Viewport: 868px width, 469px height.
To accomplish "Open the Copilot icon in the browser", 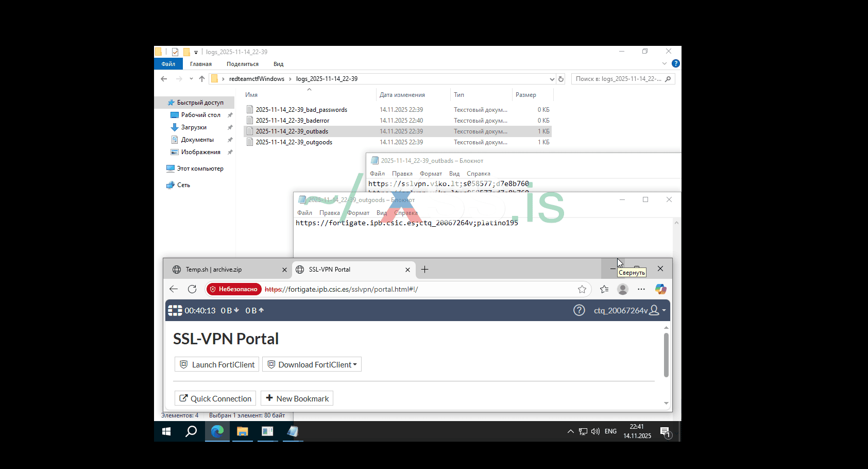I will click(660, 289).
